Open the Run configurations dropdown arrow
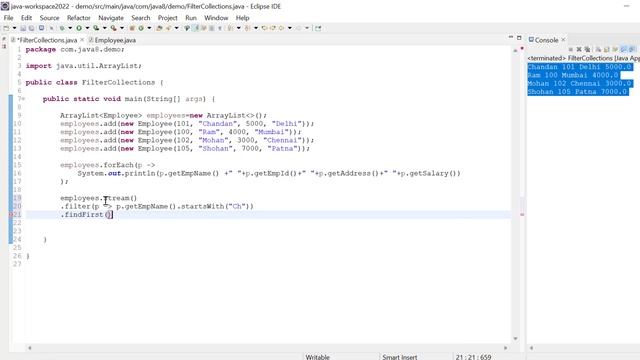Screen dimensions: 640x360 click(87, 28)
